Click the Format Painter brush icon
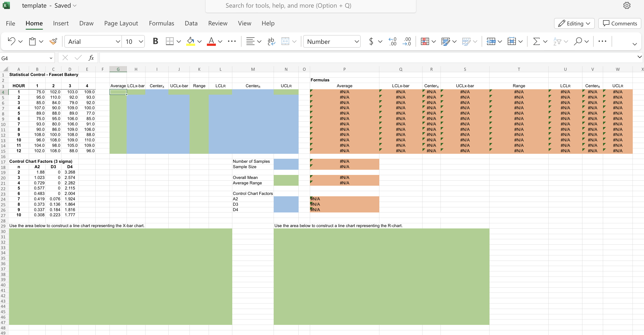Image resolution: width=644 pixels, height=335 pixels. pyautogui.click(x=53, y=41)
